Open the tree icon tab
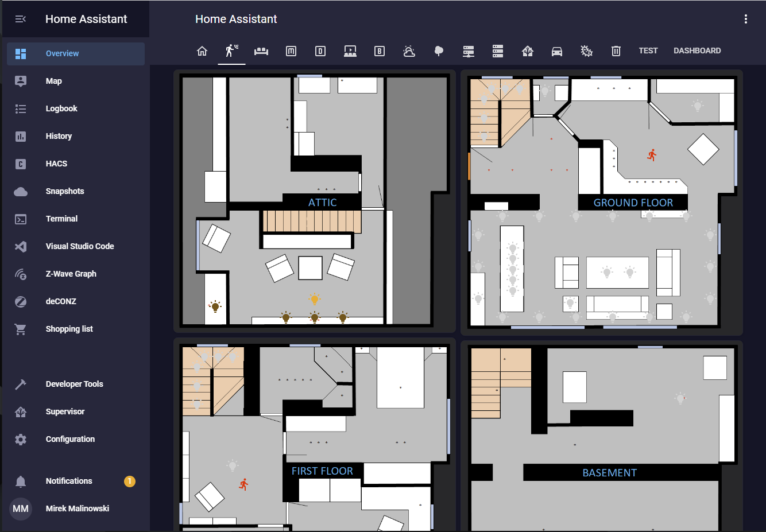 pos(439,51)
